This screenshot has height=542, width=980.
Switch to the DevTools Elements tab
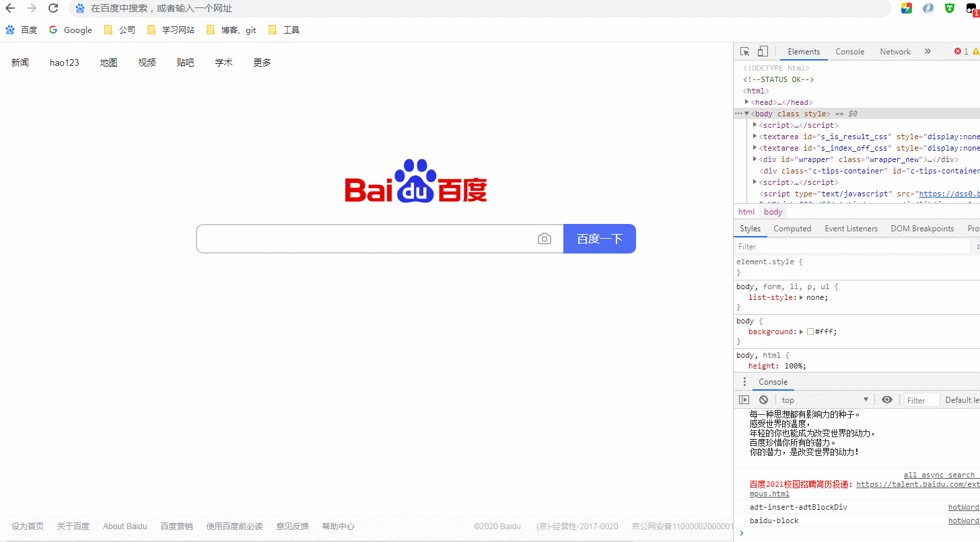804,52
